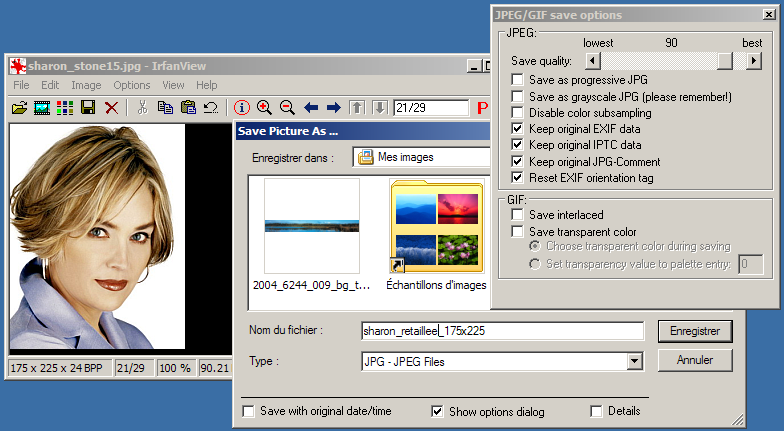This screenshot has height=431, width=784.
Task: Click the displayed portrait image in IrfanView
Action: pos(98,236)
